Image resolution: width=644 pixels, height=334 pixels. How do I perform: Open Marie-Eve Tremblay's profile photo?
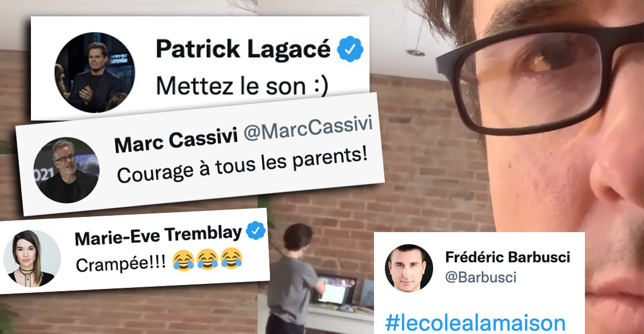(32, 259)
